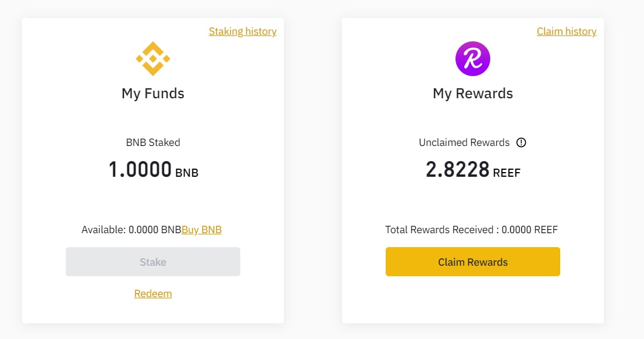Open the Staking history link
The height and width of the screenshot is (339, 644).
coord(243,31)
